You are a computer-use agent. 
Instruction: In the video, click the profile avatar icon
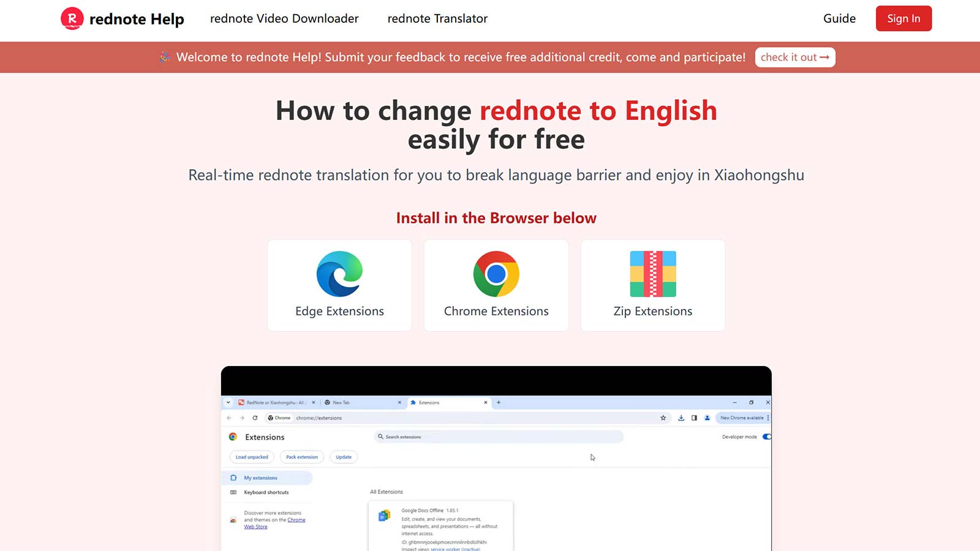[x=707, y=418]
